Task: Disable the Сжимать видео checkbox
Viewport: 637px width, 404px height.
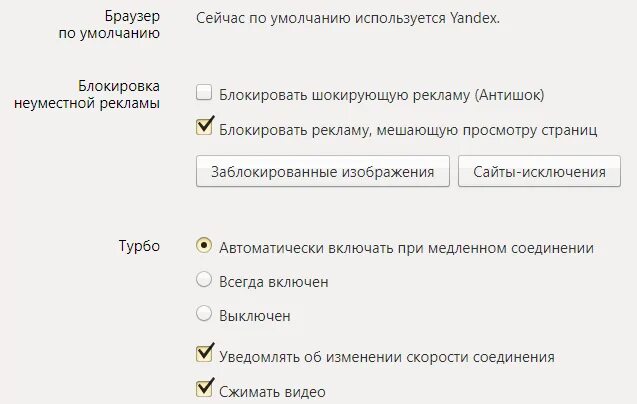Action: tap(204, 389)
